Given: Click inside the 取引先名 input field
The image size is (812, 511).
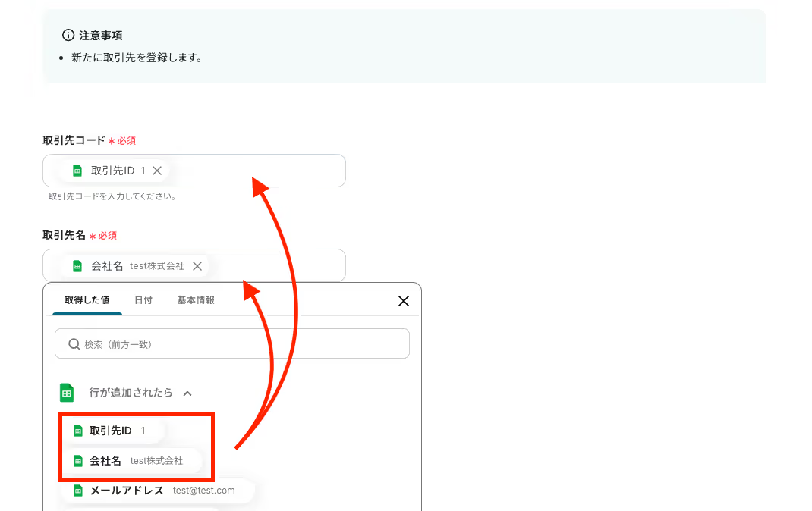Looking at the screenshot, I should pyautogui.click(x=194, y=265).
